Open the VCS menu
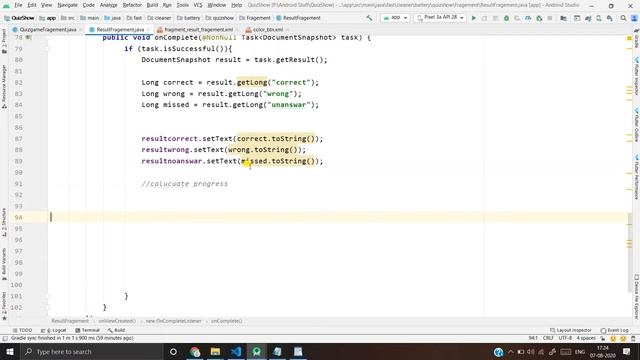 coord(198,5)
